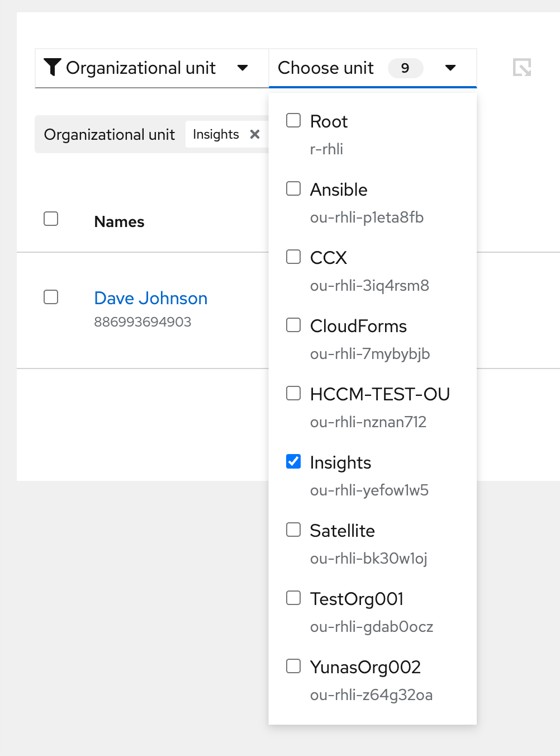Screen dimensions: 560x756
Task: Select the Dave Johnson row checkbox
Action: coord(51,297)
